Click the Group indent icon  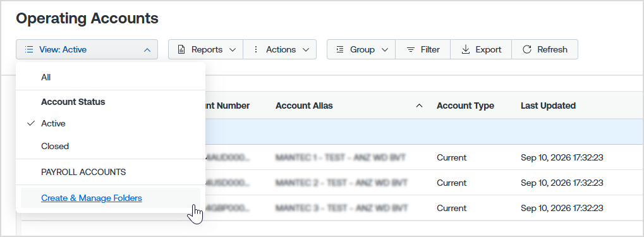click(x=339, y=50)
